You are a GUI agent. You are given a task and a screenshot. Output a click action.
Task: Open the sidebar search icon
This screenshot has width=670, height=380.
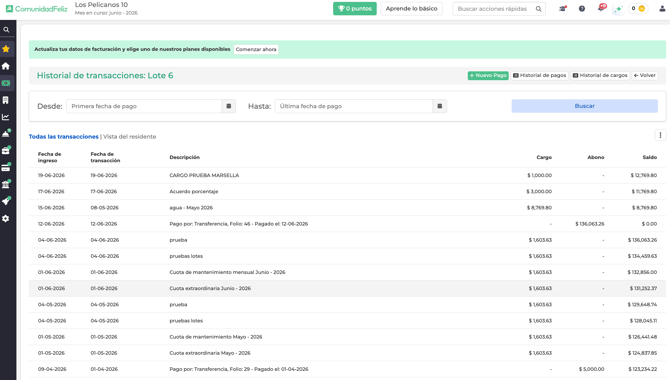6,30
